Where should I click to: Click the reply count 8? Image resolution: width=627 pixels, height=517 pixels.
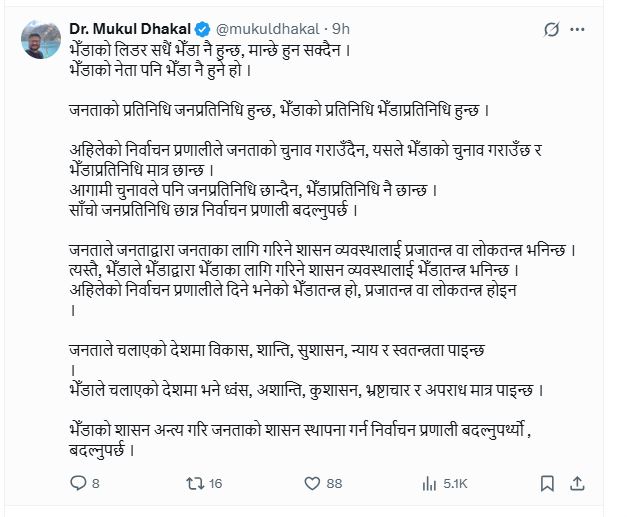pyautogui.click(x=95, y=485)
